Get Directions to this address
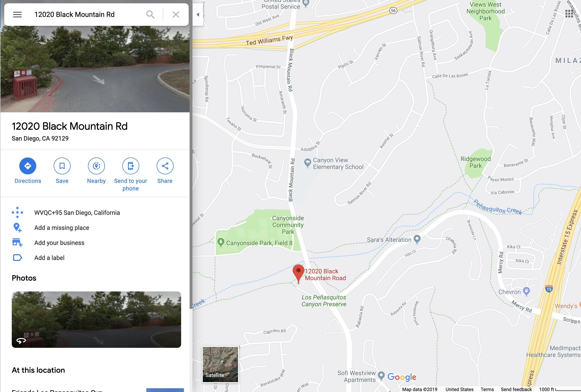This screenshot has height=392, width=581. (28, 171)
